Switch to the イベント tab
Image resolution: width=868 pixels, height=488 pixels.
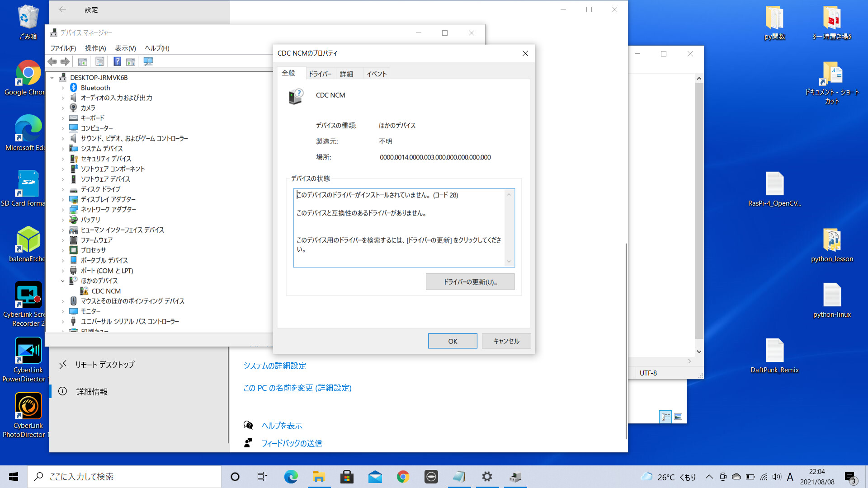pyautogui.click(x=377, y=74)
